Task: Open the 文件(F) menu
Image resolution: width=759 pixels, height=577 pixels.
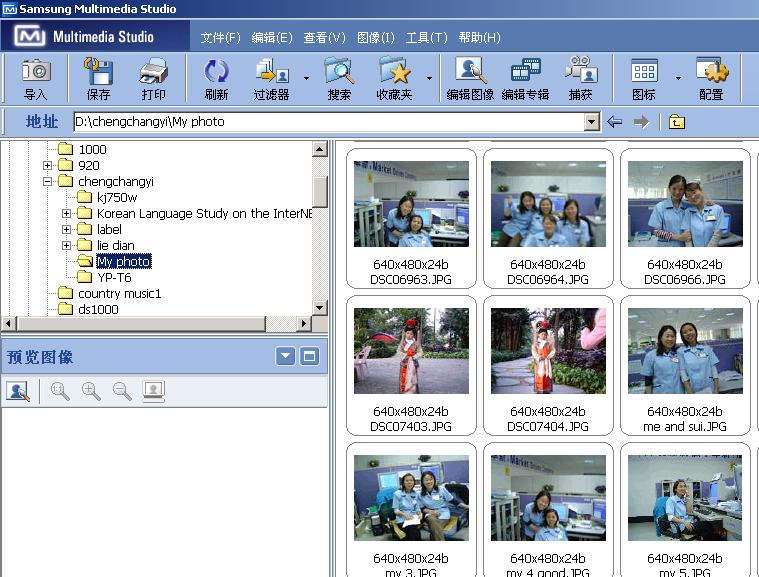Action: 220,37
